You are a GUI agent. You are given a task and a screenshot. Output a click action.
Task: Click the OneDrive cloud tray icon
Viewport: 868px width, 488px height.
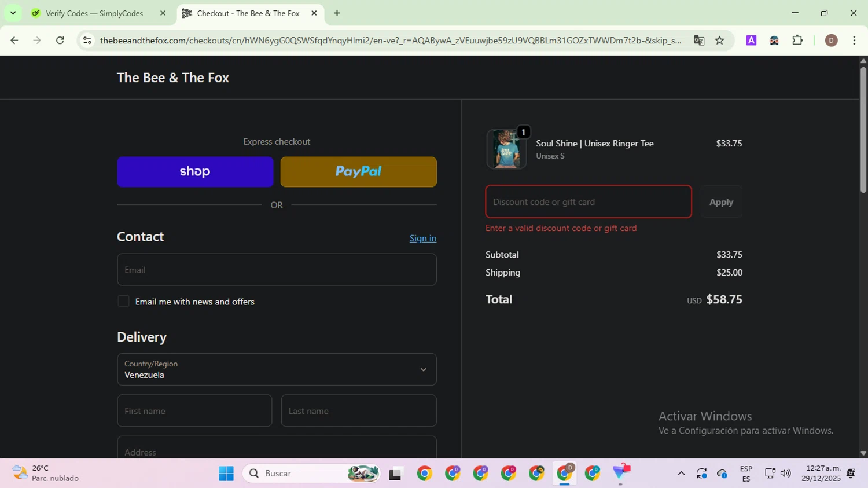(722, 474)
